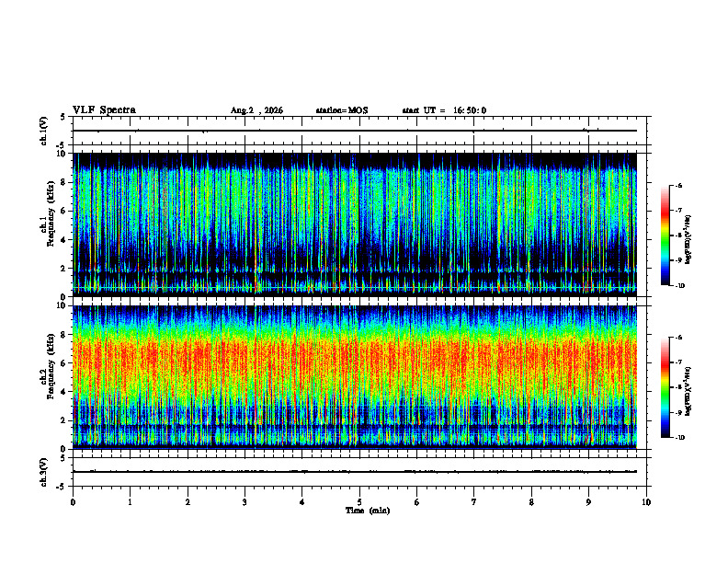Image resolution: width=728 pixels, height=563 pixels.
Task: Click the ch.2 color scale bar
Action: point(665,387)
